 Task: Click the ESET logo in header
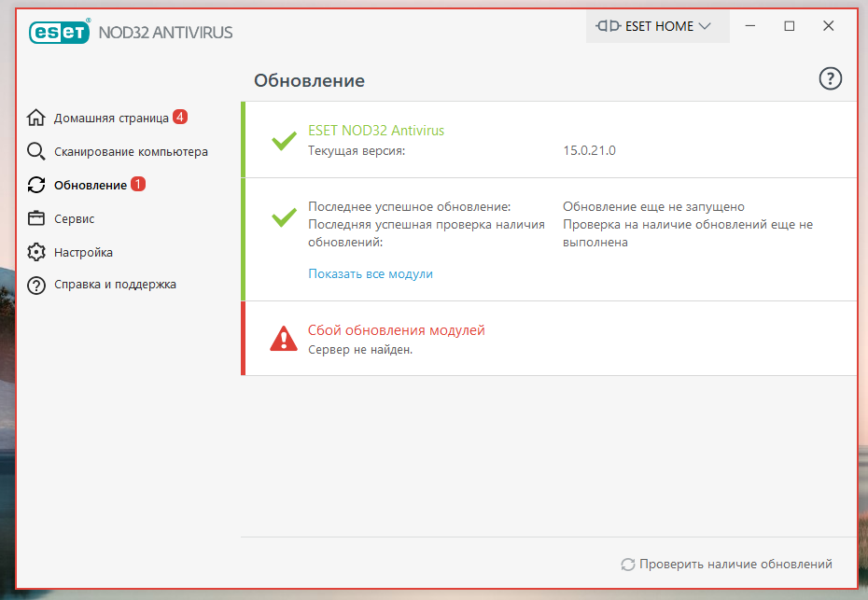59,33
